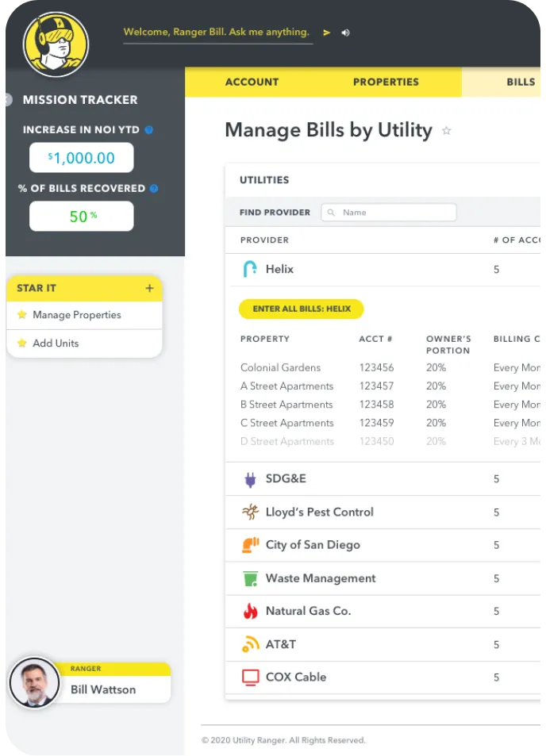Click the search magnifier icon
Image resolution: width=546 pixels, height=756 pixels.
coord(331,213)
